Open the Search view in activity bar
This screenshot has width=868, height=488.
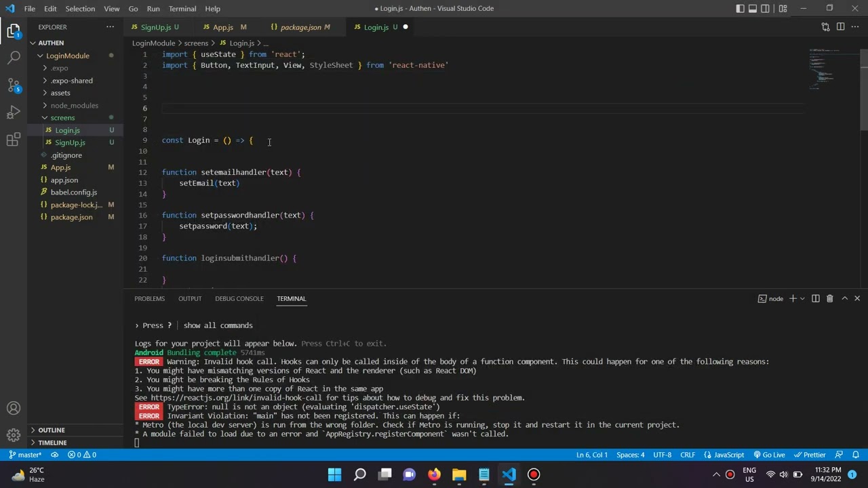tap(14, 58)
